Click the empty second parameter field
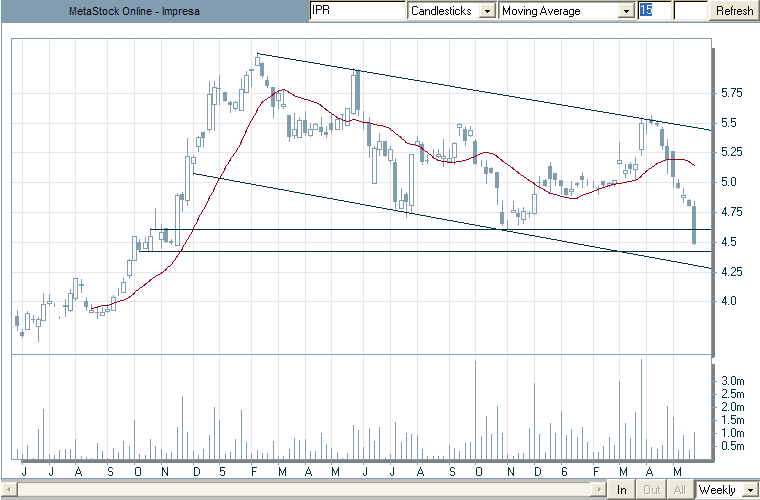Viewport: 760px width, 500px height. coord(690,11)
